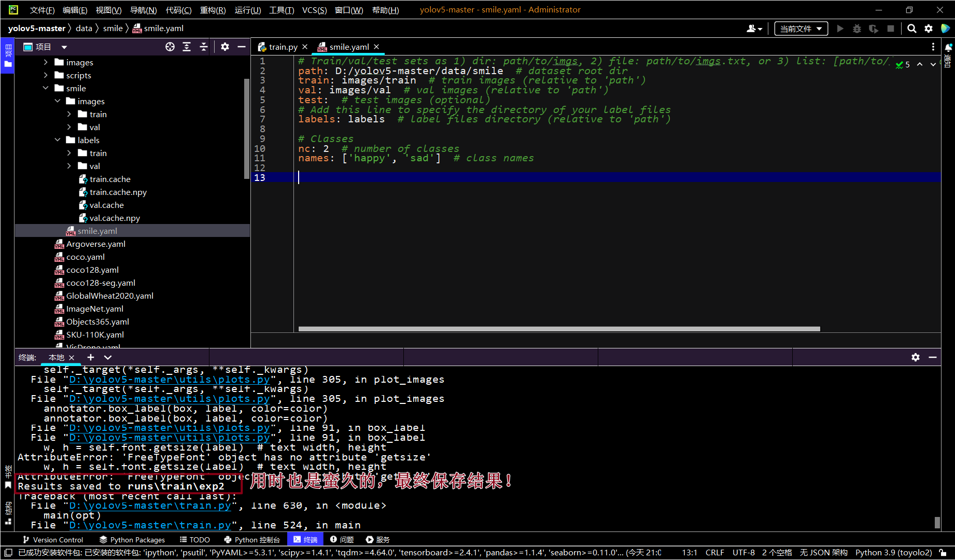Click the CRLF line separator widget

714,553
